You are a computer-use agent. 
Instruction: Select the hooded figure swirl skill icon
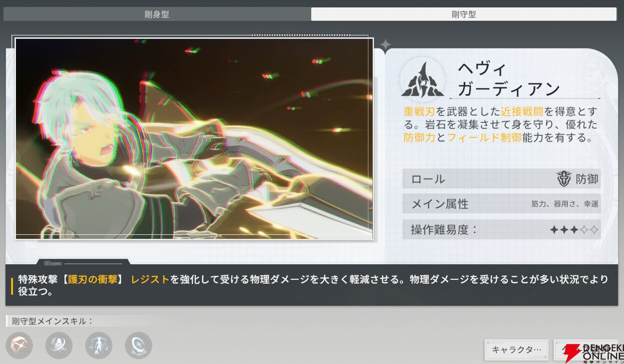pyautogui.click(x=59, y=346)
